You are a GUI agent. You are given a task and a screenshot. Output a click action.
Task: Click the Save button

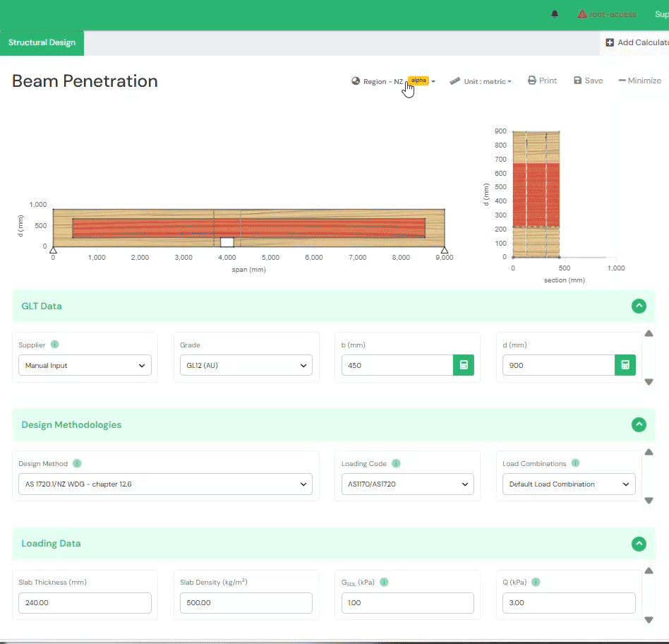[x=588, y=80]
